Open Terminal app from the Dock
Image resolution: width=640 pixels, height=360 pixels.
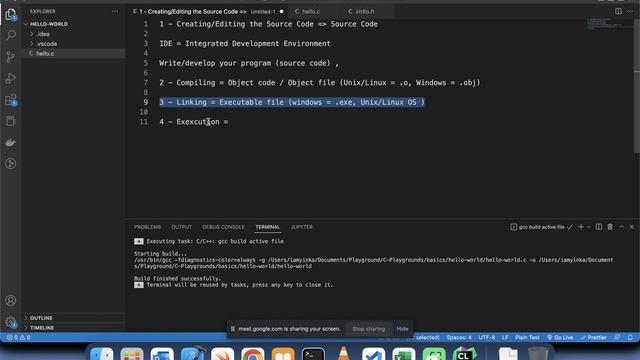click(x=313, y=354)
